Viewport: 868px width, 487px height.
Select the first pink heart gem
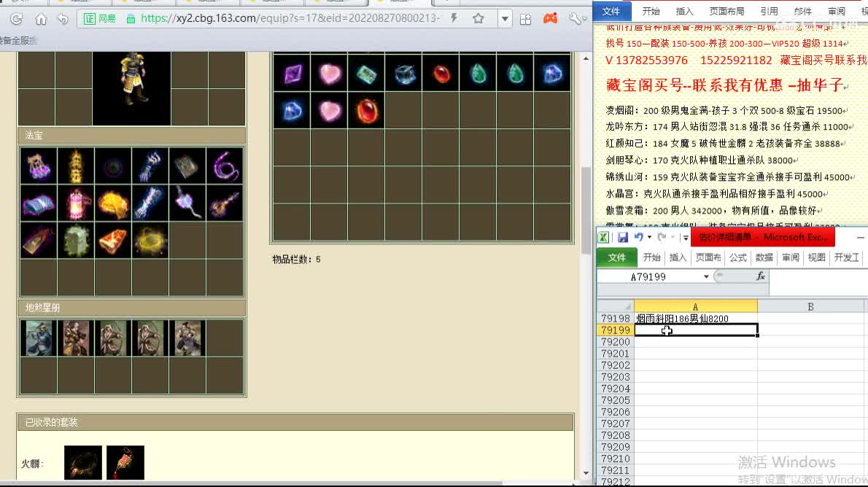(330, 73)
